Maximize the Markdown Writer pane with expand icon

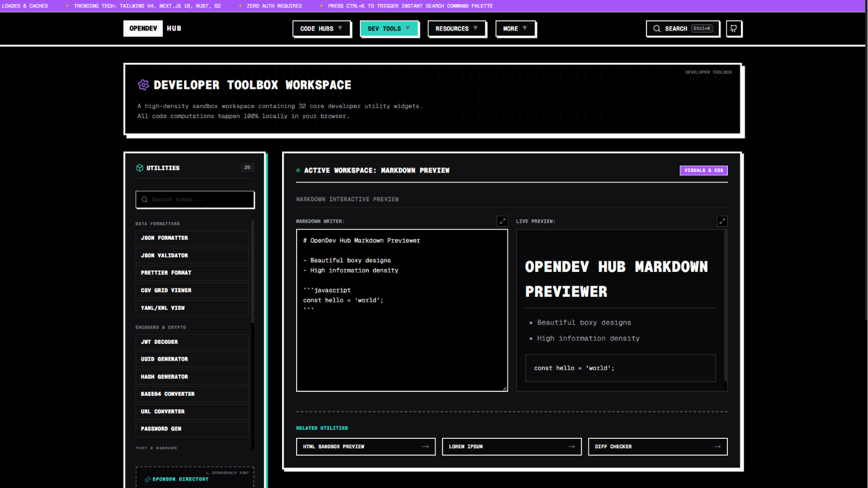[502, 221]
